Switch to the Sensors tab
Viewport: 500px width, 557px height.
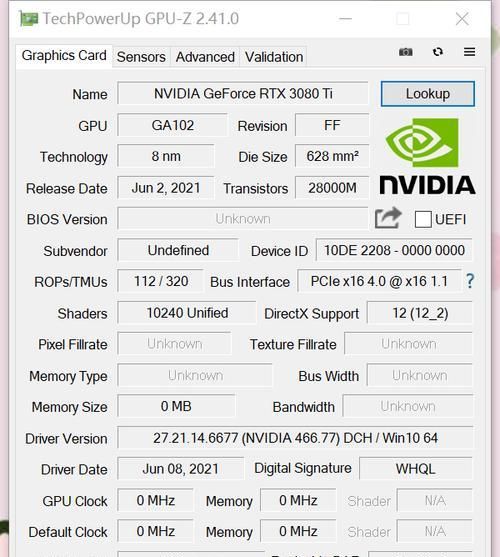[x=141, y=57]
